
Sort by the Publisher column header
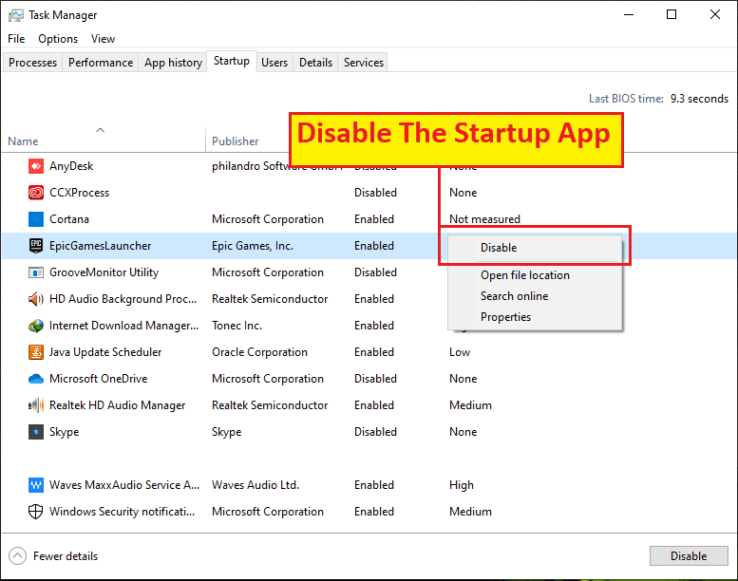(x=235, y=141)
